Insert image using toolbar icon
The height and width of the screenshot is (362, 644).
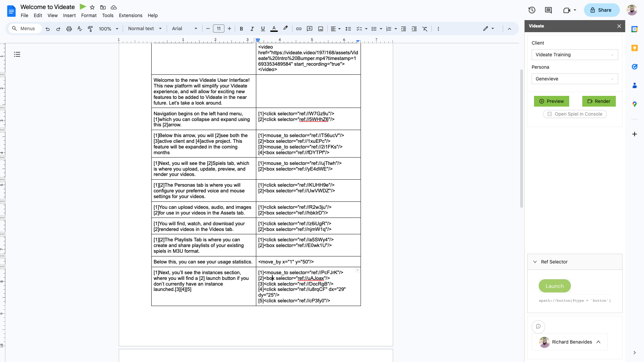tap(321, 29)
